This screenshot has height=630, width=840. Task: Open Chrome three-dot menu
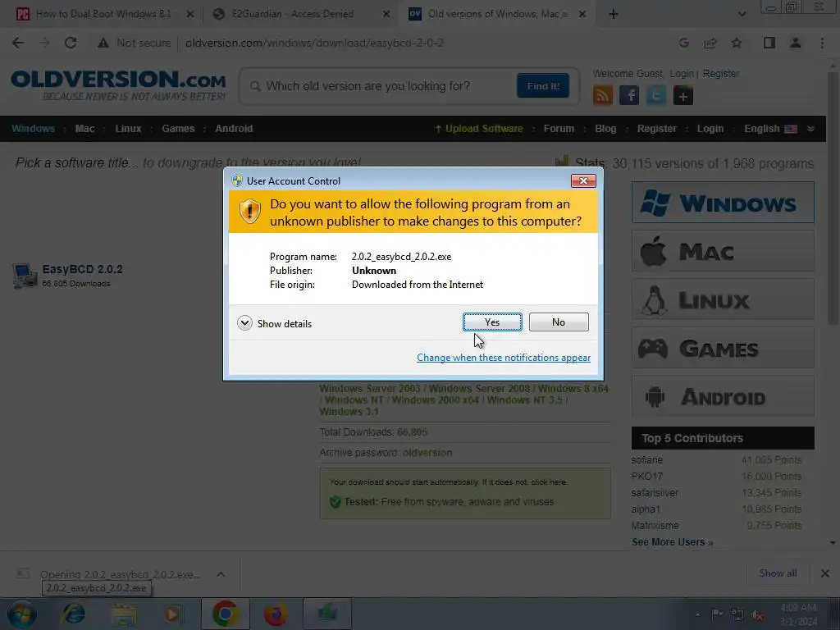pos(822,43)
